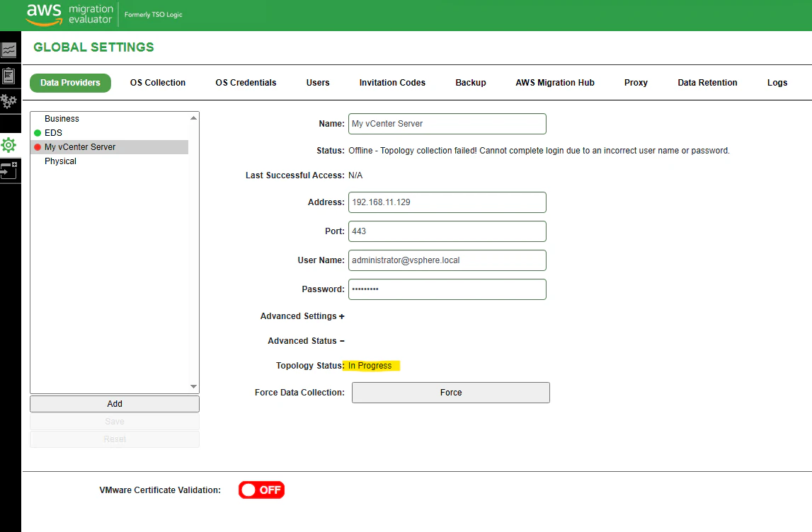Click the GLOBAL SETTINGS heading
This screenshot has width=812, height=532.
pos(93,47)
